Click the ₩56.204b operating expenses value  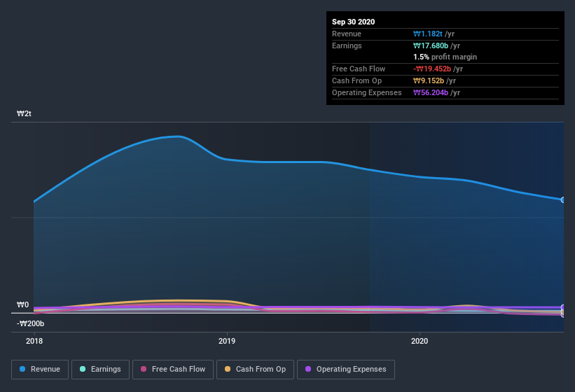click(x=431, y=92)
